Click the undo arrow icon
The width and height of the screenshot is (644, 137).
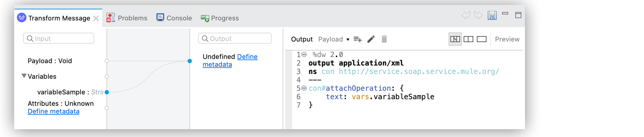pos(465,15)
